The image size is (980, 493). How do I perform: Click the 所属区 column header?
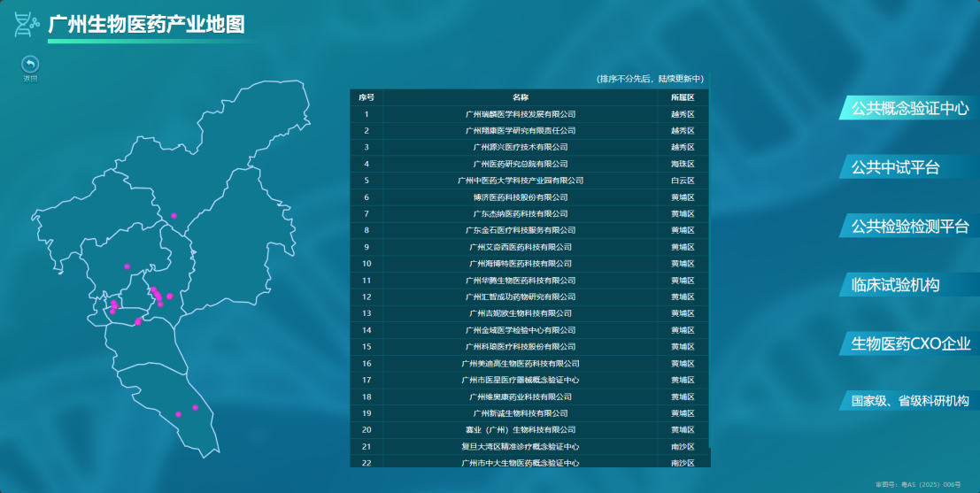point(683,97)
